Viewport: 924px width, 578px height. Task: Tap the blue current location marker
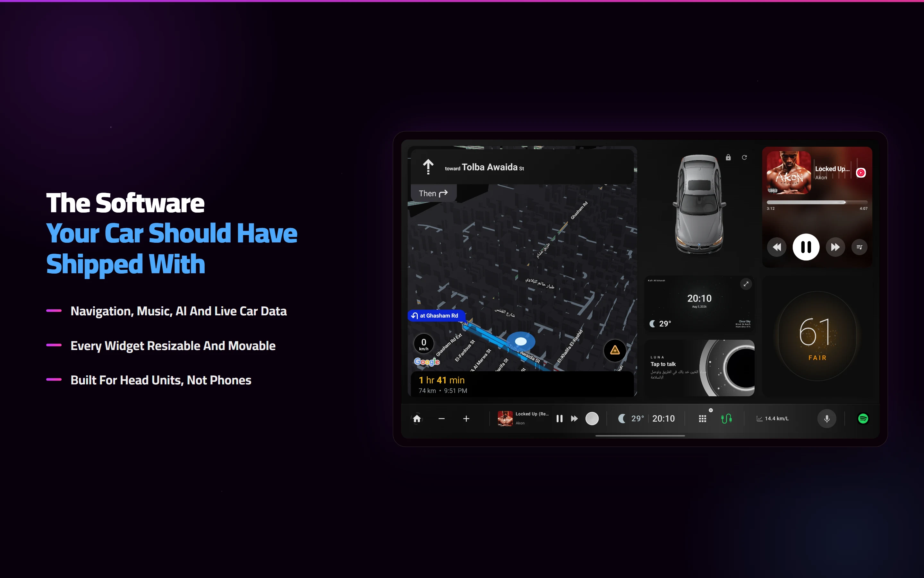521,341
